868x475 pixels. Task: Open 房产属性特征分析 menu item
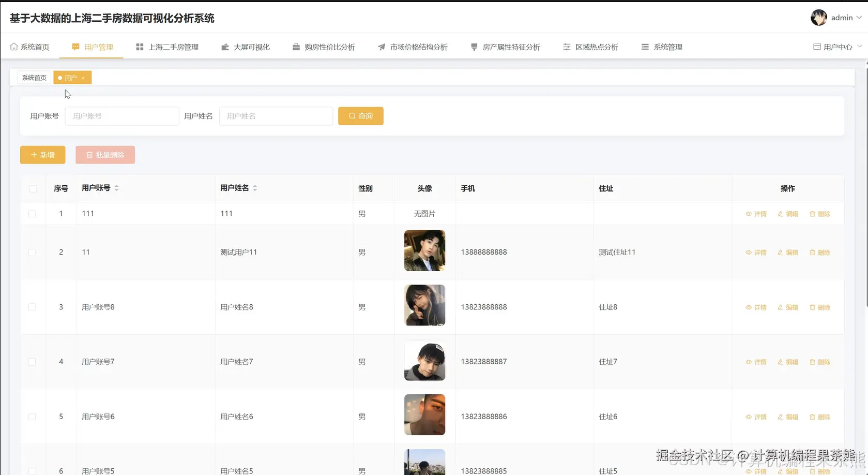505,47
